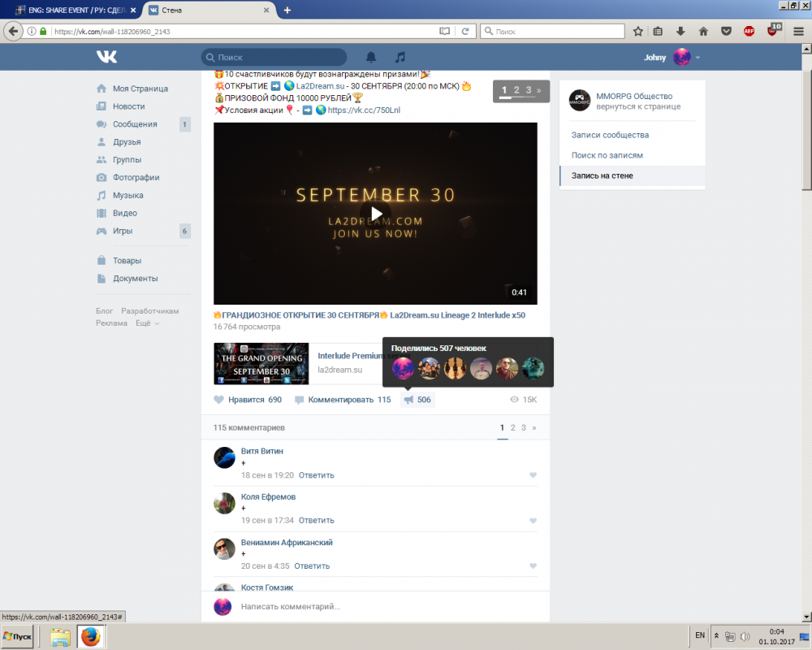Click the Firefox home icon
812x650 pixels.
point(702,31)
